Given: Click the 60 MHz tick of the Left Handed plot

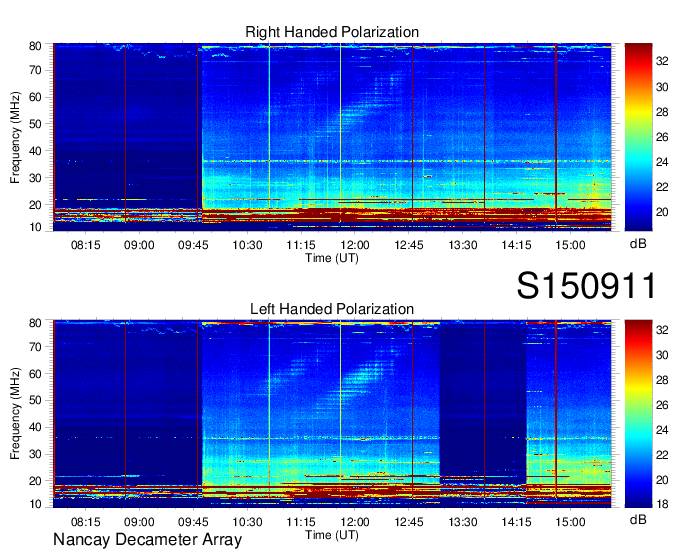Looking at the screenshot, I should click(x=35, y=374).
